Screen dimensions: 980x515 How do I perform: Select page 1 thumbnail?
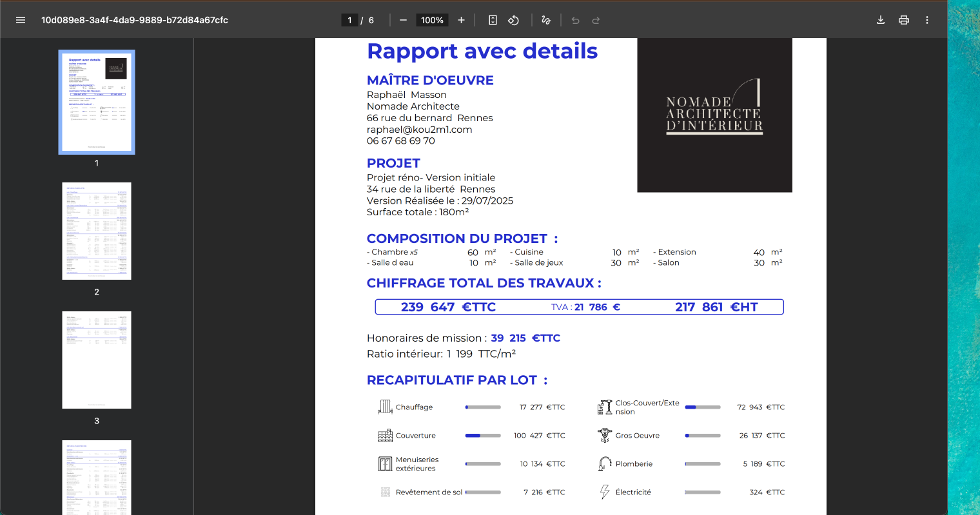[x=97, y=102]
